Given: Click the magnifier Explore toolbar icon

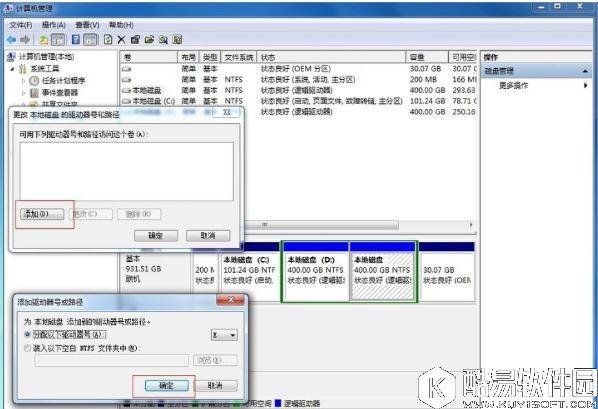Looking at the screenshot, I should coord(163,40).
